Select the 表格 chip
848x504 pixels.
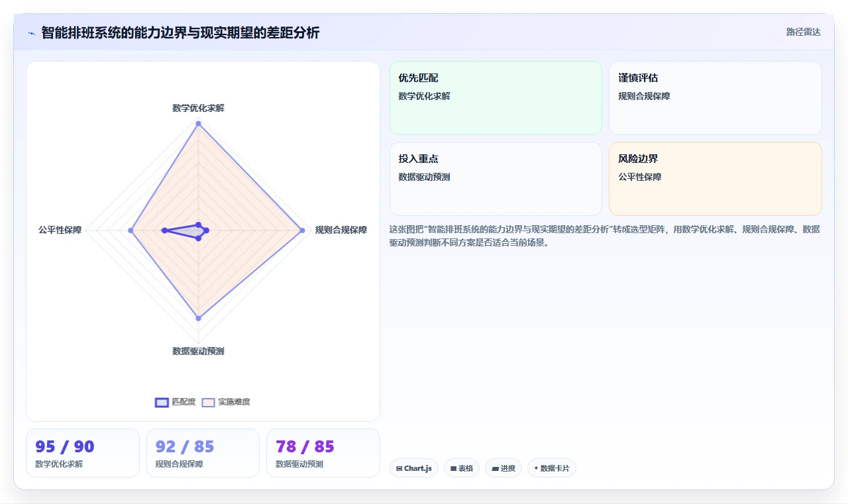coord(462,468)
